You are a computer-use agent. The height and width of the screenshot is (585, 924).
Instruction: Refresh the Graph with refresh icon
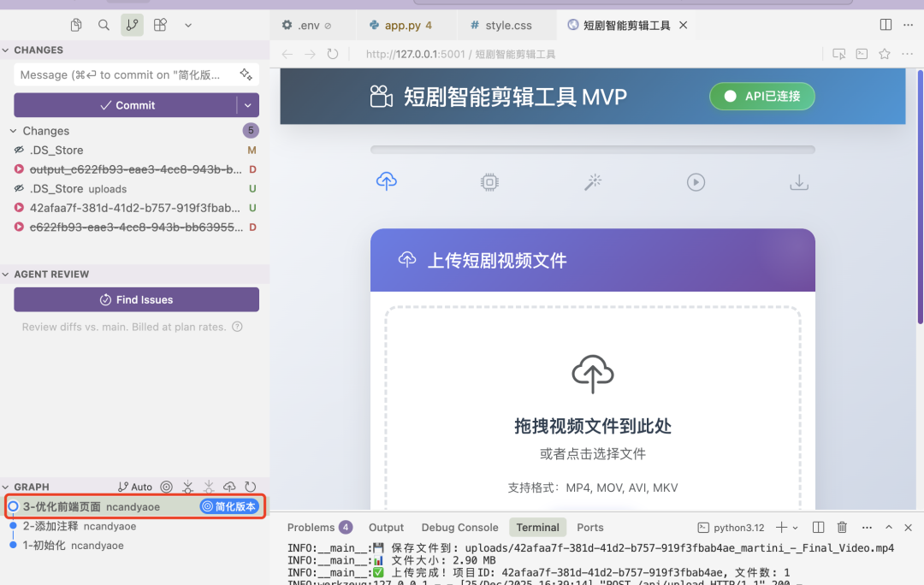click(x=251, y=487)
